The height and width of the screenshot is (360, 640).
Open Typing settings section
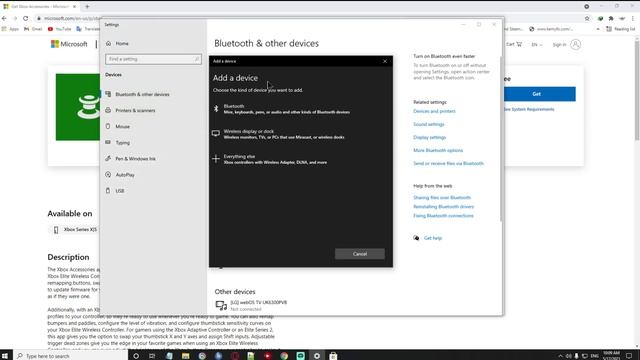(122, 143)
